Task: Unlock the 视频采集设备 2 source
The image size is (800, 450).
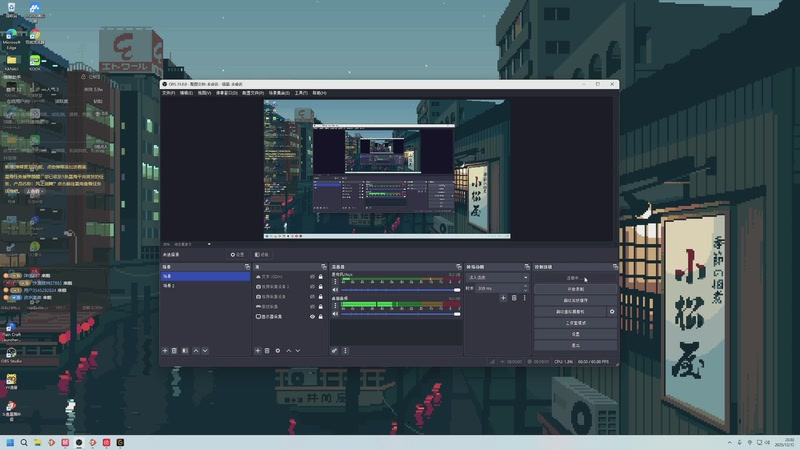Action: point(320,287)
